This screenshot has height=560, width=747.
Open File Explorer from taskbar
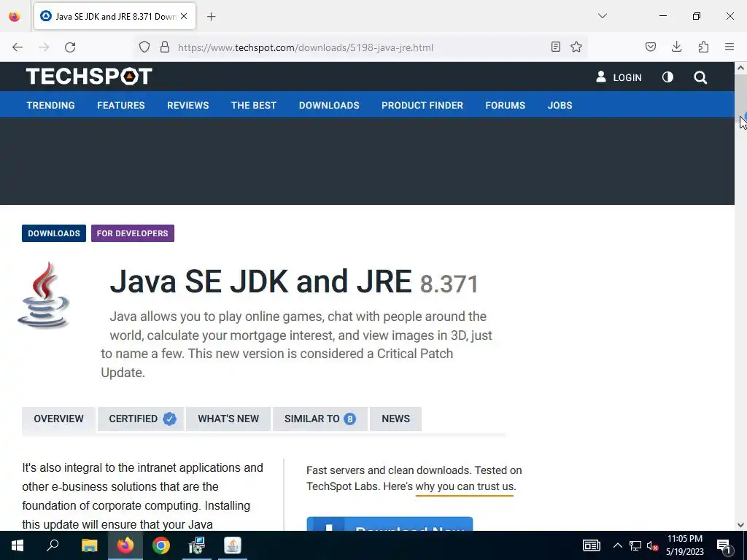tap(89, 545)
